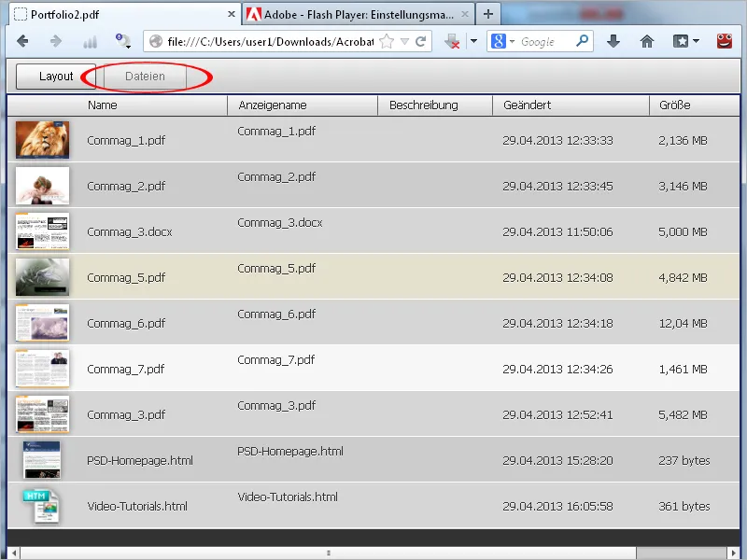Click the Layout button
747x560 pixels.
56,77
